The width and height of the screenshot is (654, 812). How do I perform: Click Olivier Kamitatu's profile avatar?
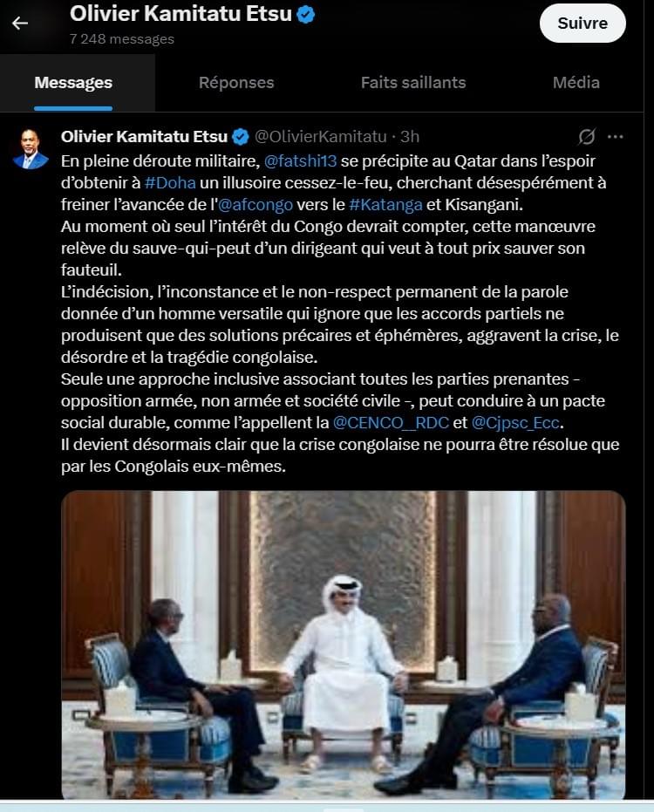(31, 149)
